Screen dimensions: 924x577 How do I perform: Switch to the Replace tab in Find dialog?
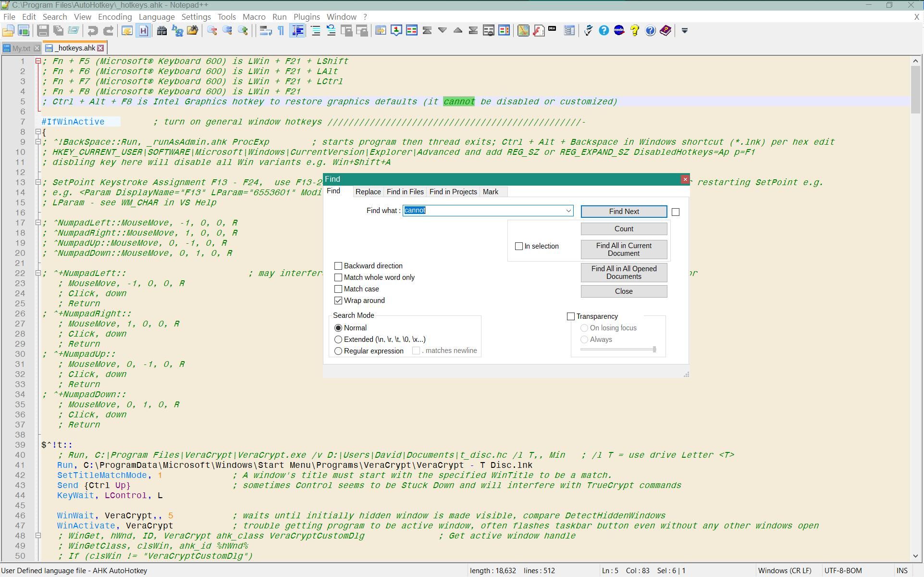368,192
